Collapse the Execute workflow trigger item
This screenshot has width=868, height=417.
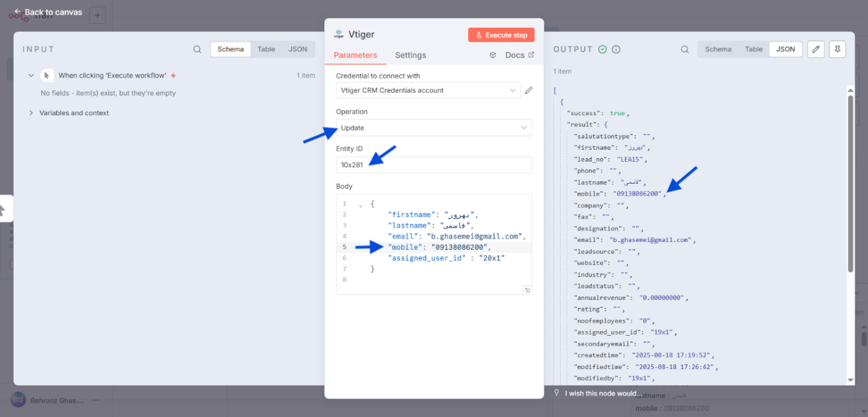(x=31, y=76)
